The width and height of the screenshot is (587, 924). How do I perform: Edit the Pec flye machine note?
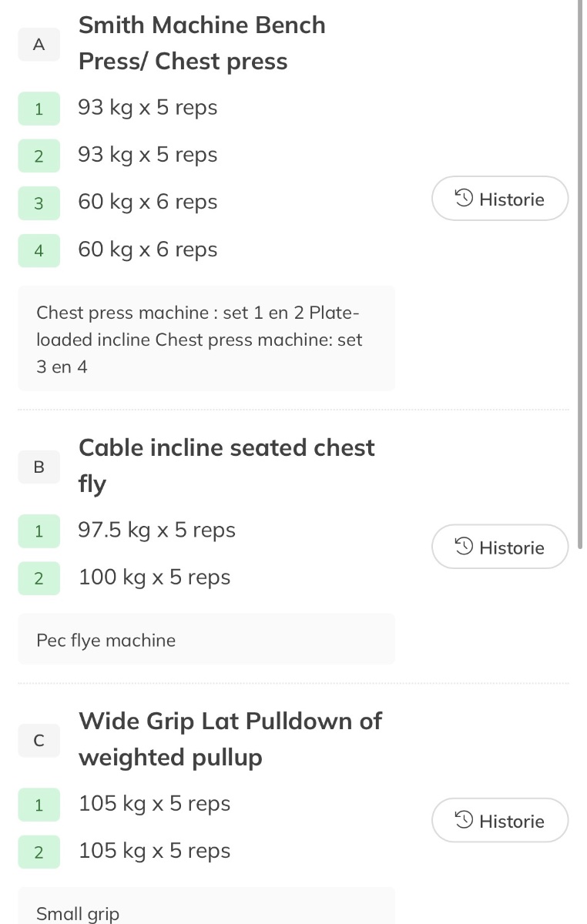(x=206, y=640)
